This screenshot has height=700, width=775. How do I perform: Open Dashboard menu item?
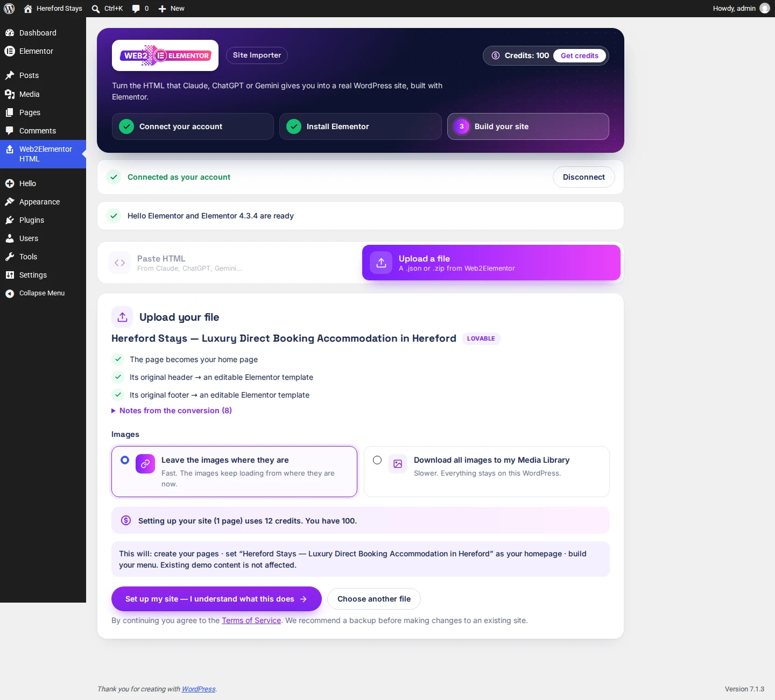[43, 33]
